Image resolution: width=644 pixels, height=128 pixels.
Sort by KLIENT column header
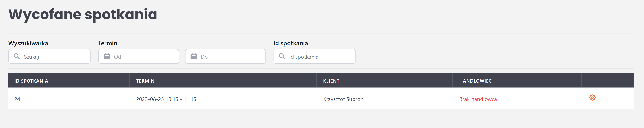tap(331, 81)
